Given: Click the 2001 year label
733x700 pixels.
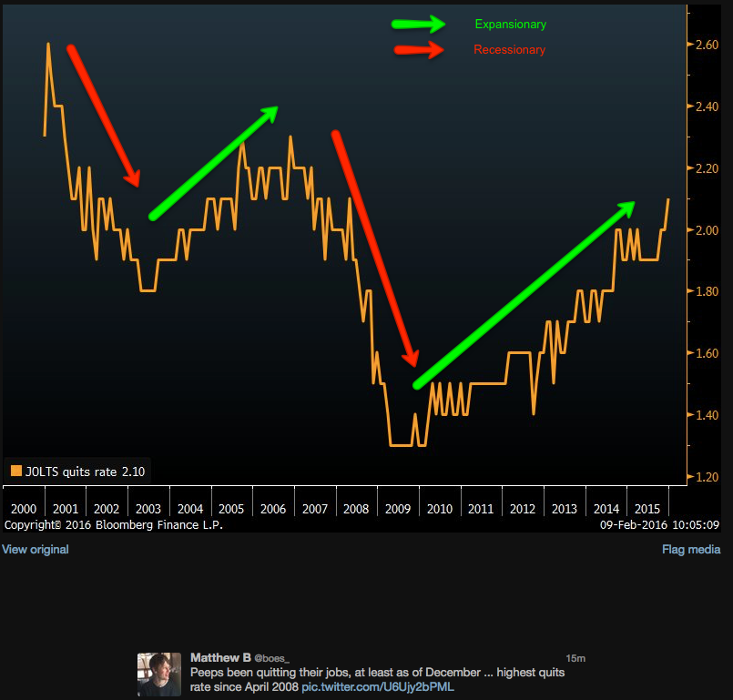Looking at the screenshot, I should tap(66, 509).
